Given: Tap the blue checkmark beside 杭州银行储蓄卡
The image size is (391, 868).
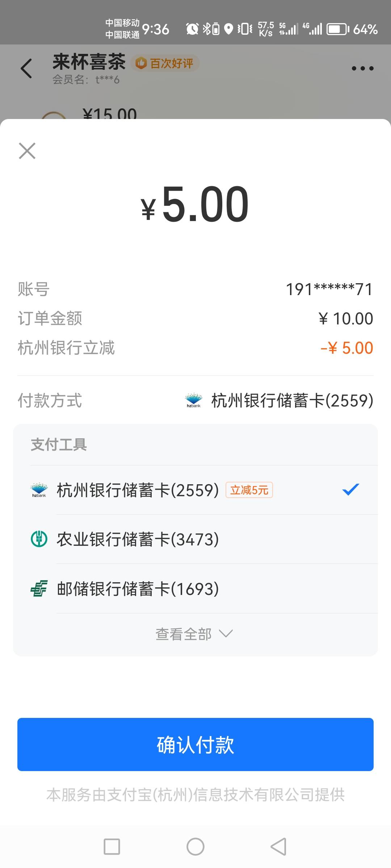Looking at the screenshot, I should [x=350, y=490].
